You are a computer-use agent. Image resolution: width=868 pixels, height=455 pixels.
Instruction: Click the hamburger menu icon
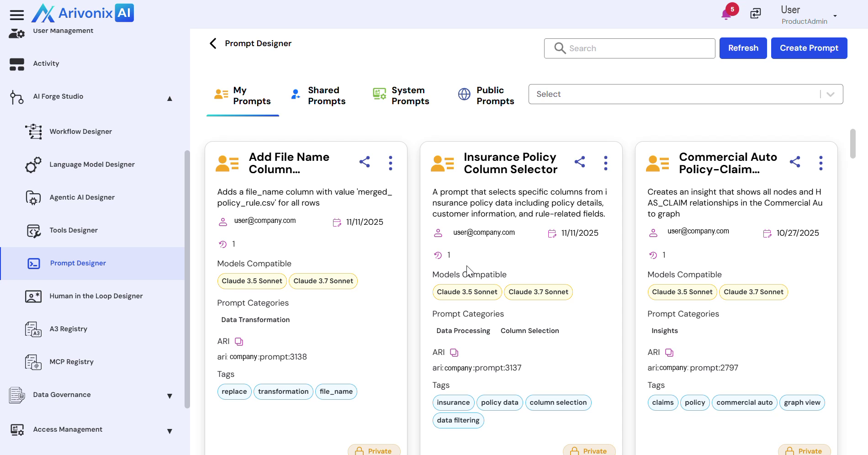click(x=17, y=15)
